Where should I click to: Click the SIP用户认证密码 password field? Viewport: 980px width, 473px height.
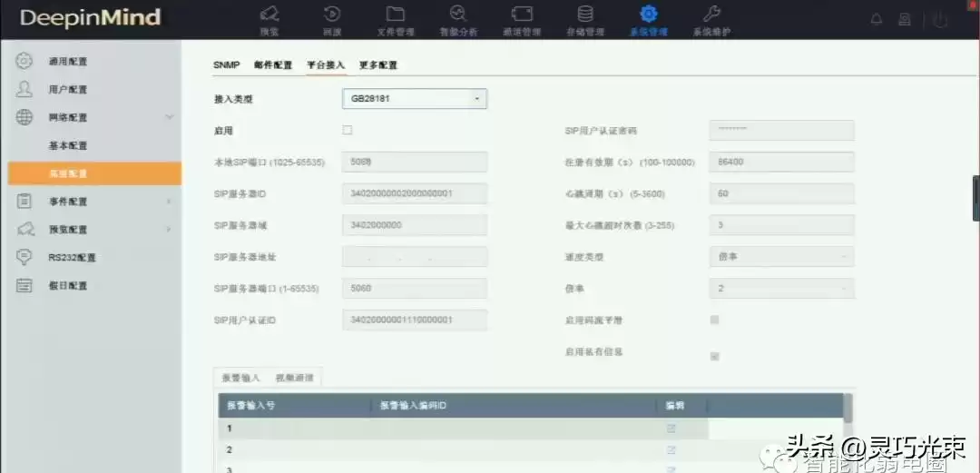(782, 130)
